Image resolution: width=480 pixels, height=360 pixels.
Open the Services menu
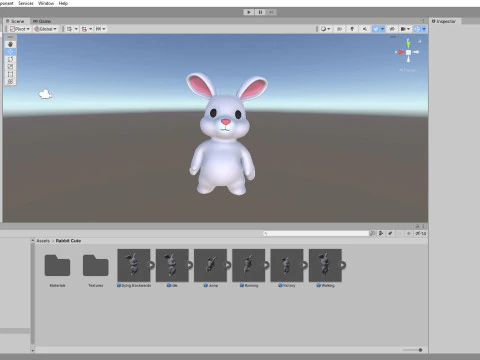pos(26,3)
